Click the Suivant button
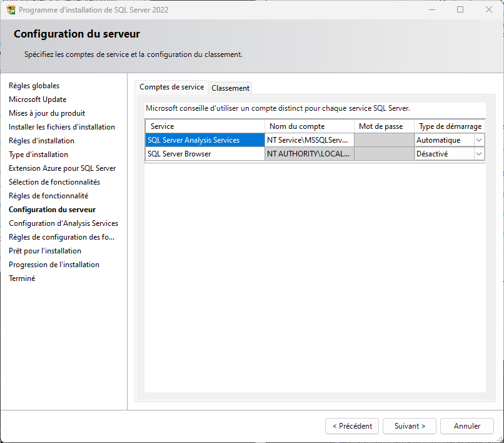The width and height of the screenshot is (504, 443). [x=409, y=426]
